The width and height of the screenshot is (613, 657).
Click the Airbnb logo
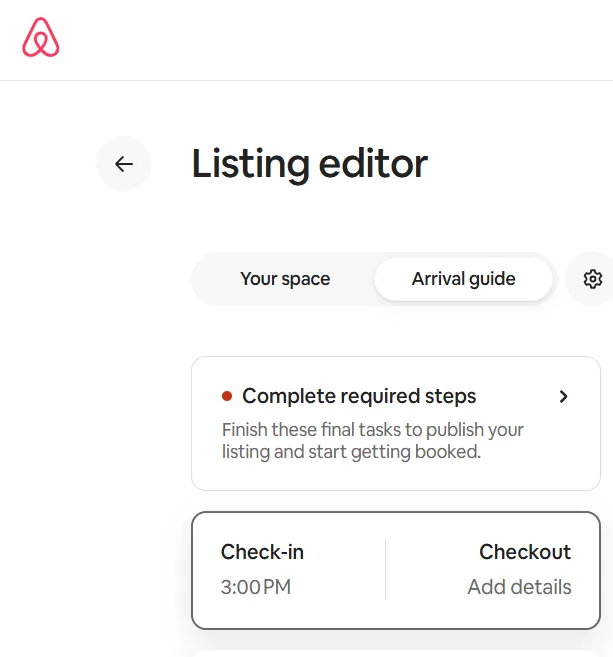(x=41, y=37)
